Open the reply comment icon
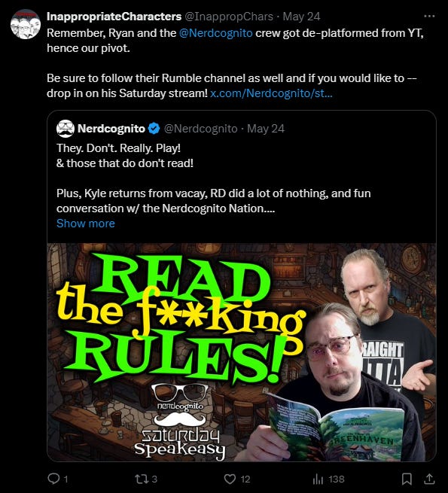The height and width of the screenshot is (493, 448). [53, 479]
